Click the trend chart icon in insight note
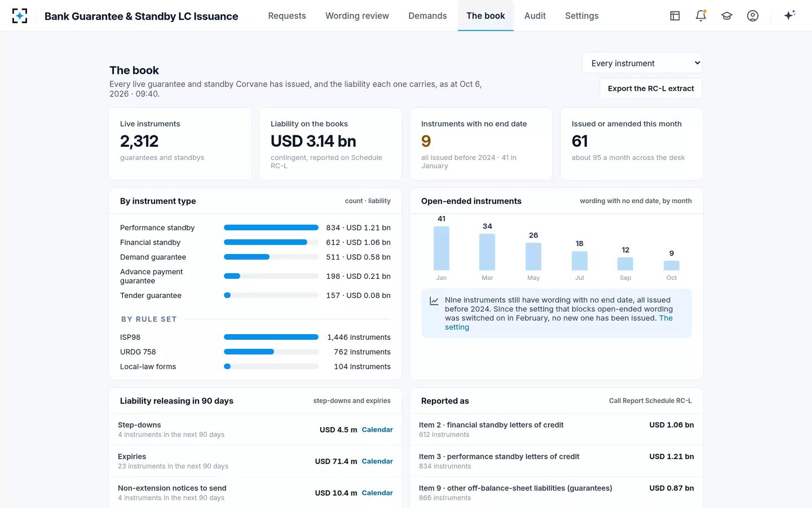Image resolution: width=812 pixels, height=508 pixels. pyautogui.click(x=434, y=301)
